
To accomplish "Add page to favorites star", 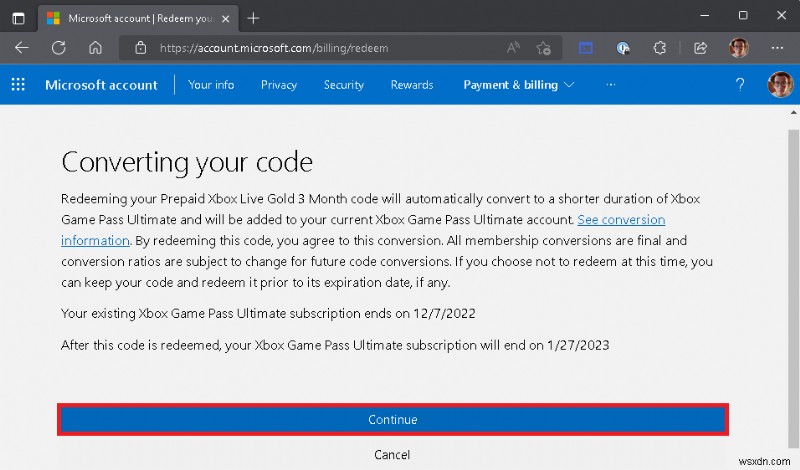I will (x=543, y=48).
